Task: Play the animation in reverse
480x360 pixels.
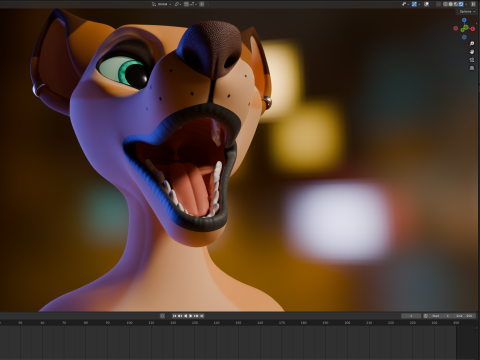Action: 186,316
